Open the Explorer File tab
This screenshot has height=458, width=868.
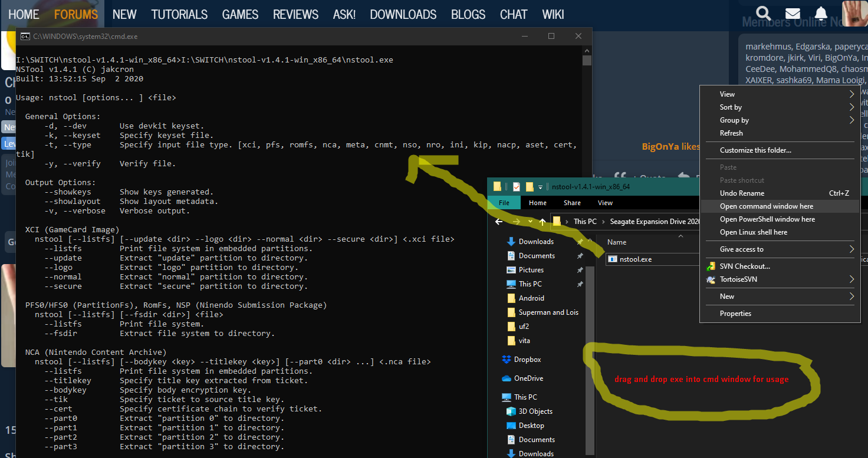pos(504,203)
